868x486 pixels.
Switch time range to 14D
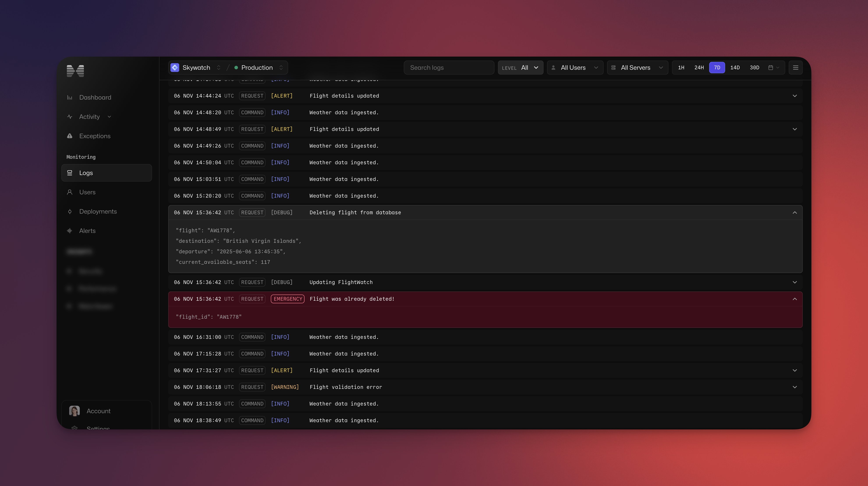click(x=735, y=68)
